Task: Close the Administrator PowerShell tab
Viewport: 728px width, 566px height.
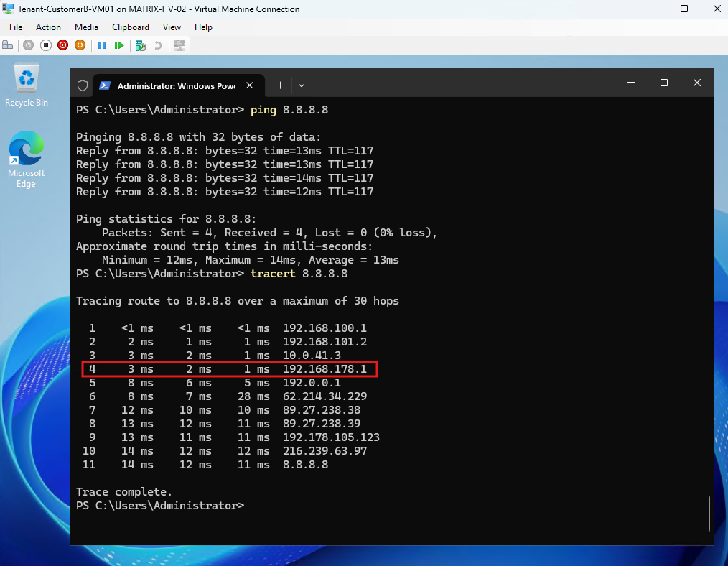Action: click(x=249, y=85)
